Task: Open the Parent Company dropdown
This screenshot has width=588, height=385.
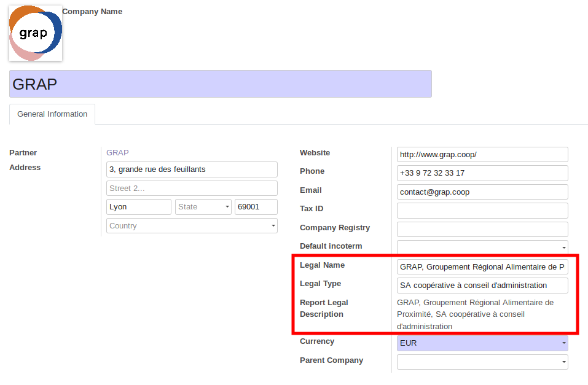Action: click(482, 362)
